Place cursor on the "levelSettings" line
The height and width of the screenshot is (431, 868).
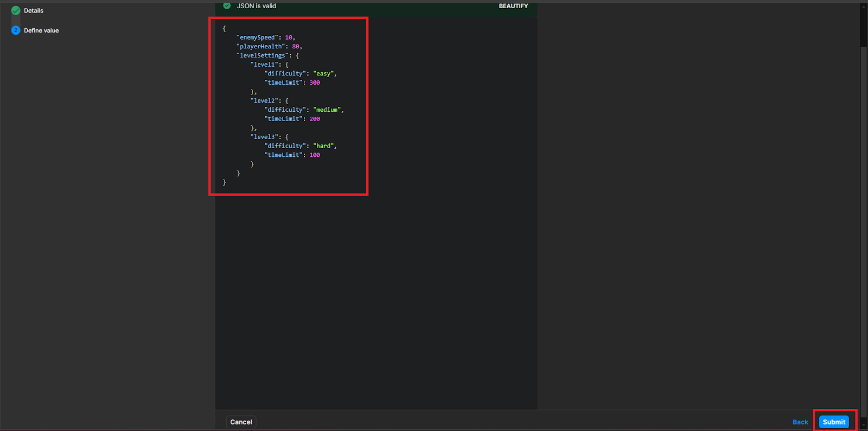pos(267,55)
